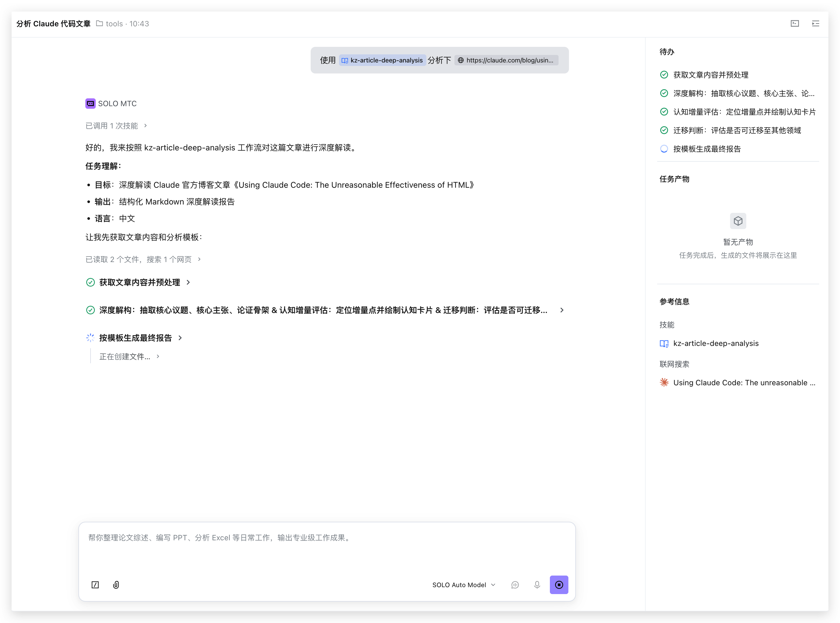Click the tools folder icon in header
This screenshot has height=623, width=840.
pyautogui.click(x=99, y=23)
